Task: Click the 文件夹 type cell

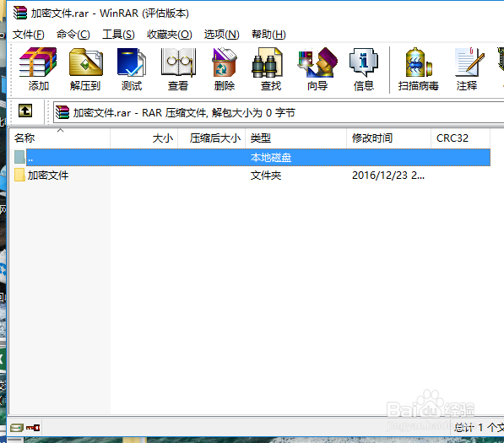Action: click(x=266, y=175)
